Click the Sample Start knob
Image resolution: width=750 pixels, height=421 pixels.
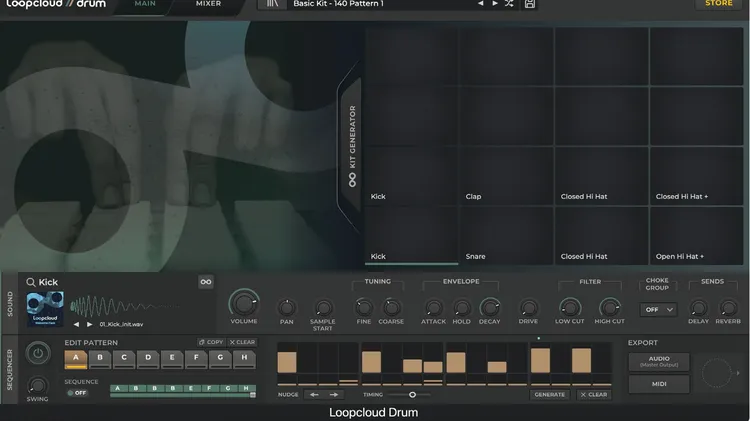(x=323, y=308)
